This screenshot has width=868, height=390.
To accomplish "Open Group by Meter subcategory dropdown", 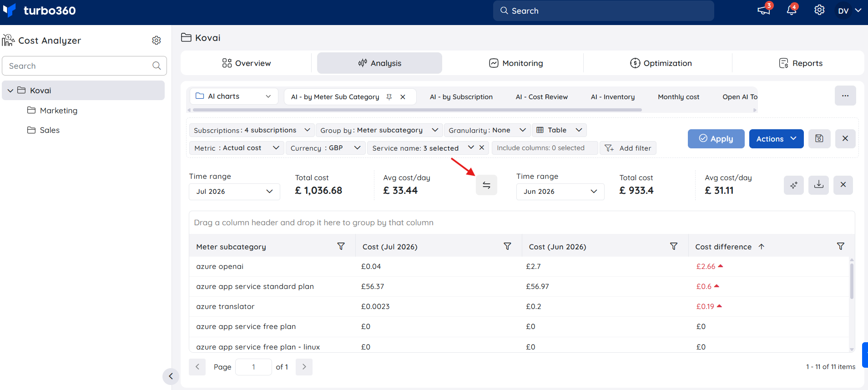I will pos(379,130).
